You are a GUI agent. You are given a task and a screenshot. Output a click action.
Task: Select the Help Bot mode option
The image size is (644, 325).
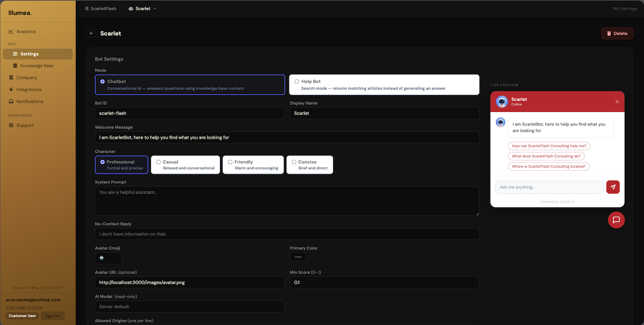[384, 84]
